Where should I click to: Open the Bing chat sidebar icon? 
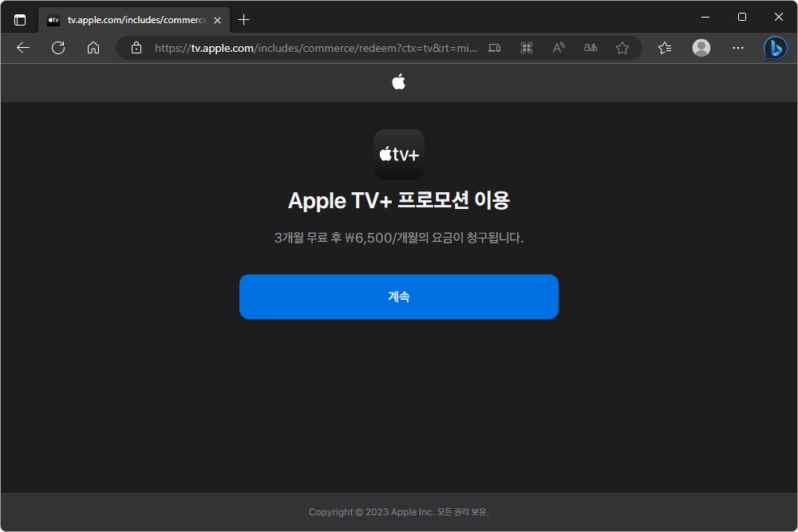click(775, 48)
